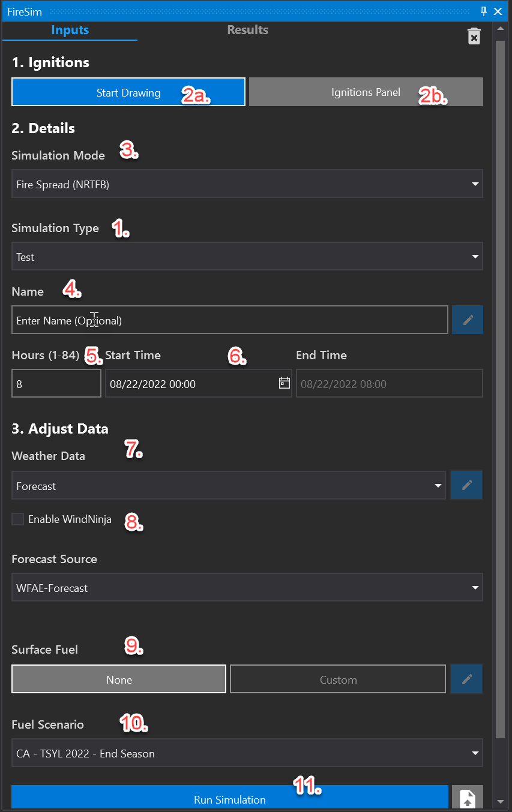Screen dimensions: 512x812
Task: Open the Forecast Source dropdown
Action: [247, 588]
